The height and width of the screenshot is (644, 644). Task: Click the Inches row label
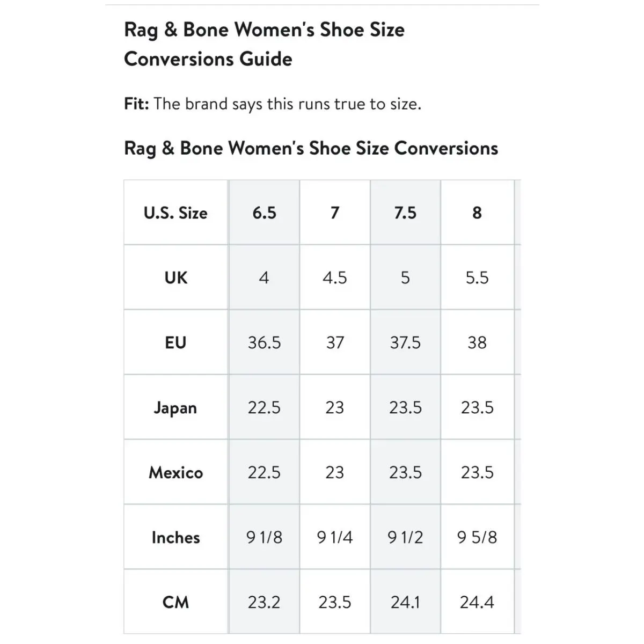[175, 537]
